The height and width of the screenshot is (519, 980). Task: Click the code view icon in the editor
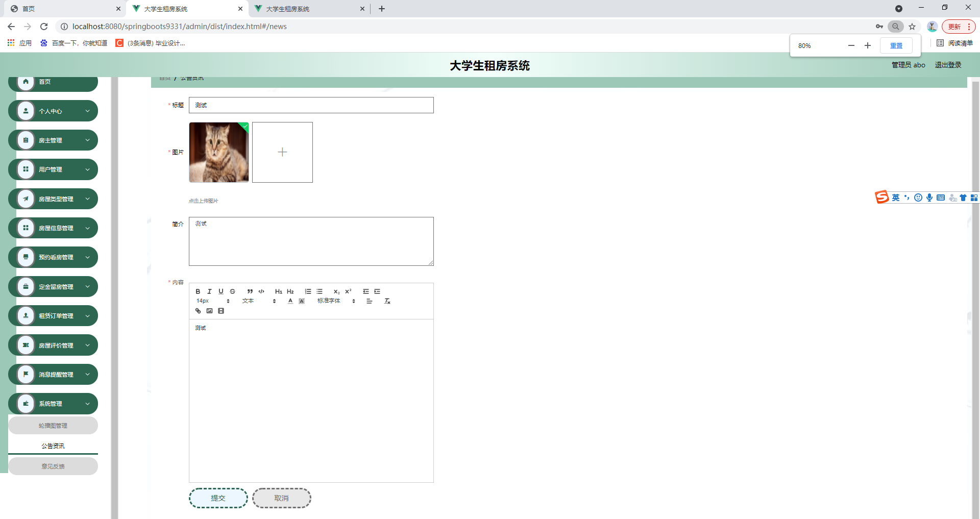(x=261, y=291)
